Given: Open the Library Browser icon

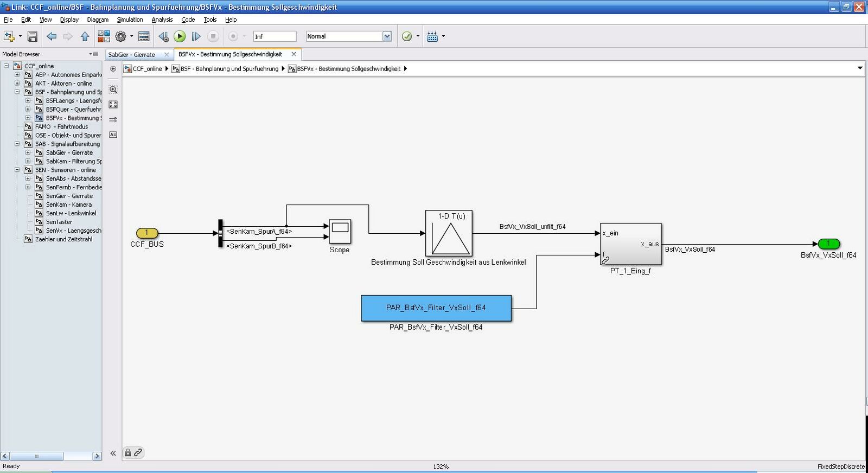Looking at the screenshot, I should (x=104, y=36).
